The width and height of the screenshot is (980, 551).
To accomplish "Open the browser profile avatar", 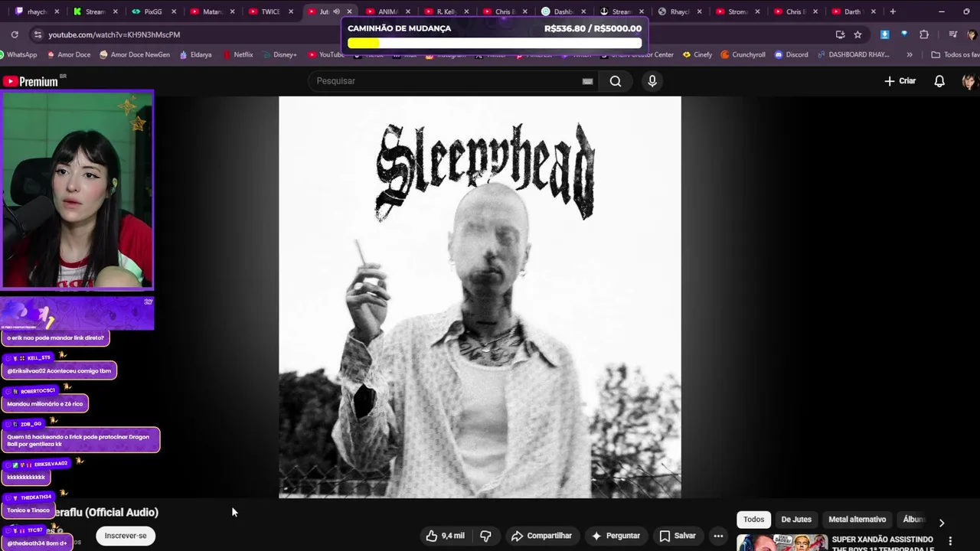I will coord(971,34).
